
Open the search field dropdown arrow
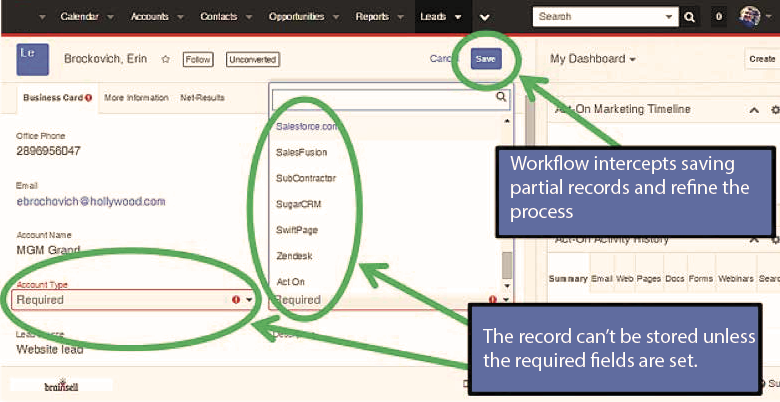point(670,17)
